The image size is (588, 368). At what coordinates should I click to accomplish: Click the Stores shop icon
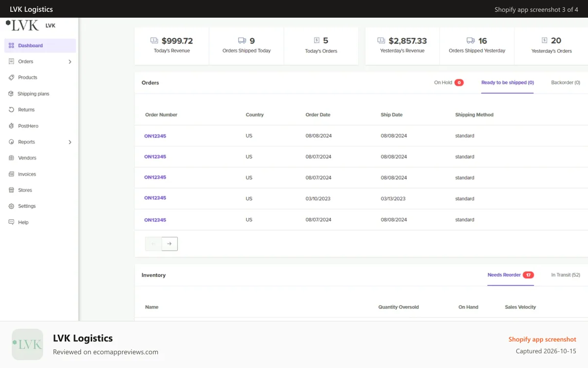coord(11,190)
